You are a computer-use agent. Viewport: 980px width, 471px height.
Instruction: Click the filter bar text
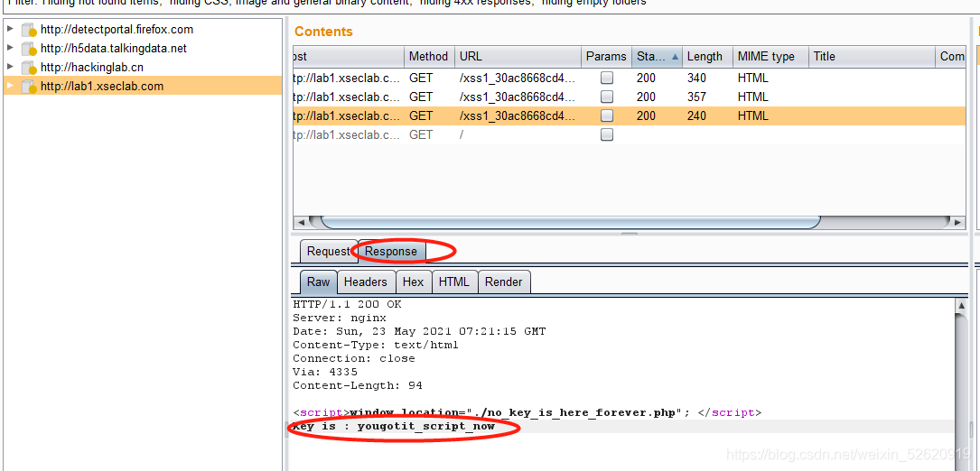(327, 3)
